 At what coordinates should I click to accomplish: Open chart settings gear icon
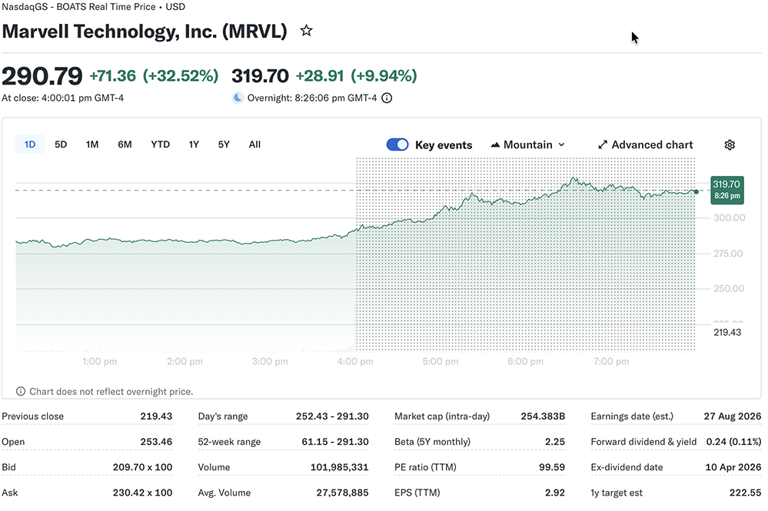point(729,145)
